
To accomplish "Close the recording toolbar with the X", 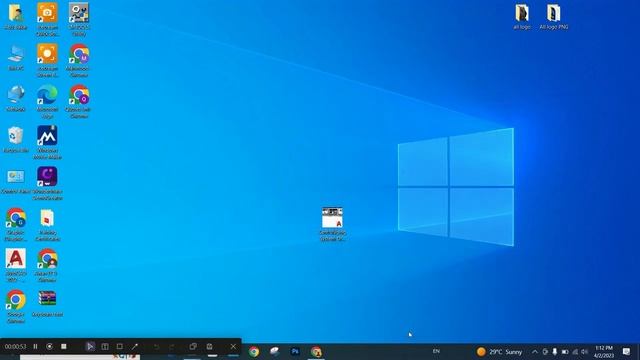I will click(233, 347).
